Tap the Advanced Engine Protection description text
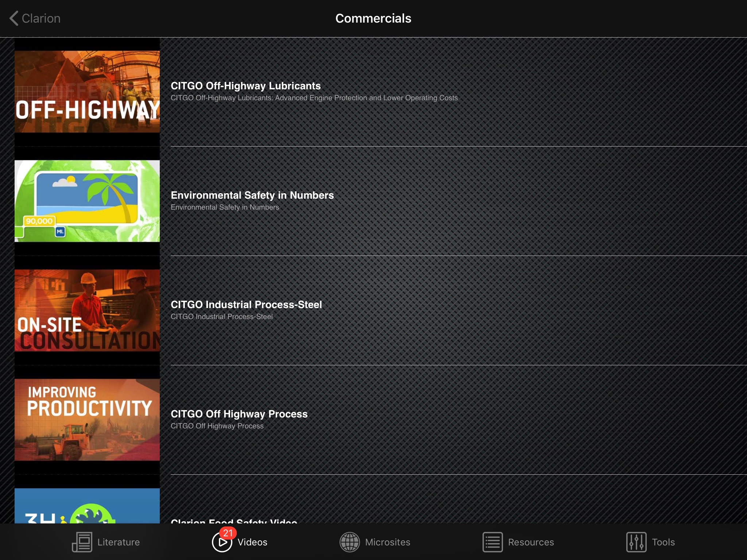 [314, 98]
